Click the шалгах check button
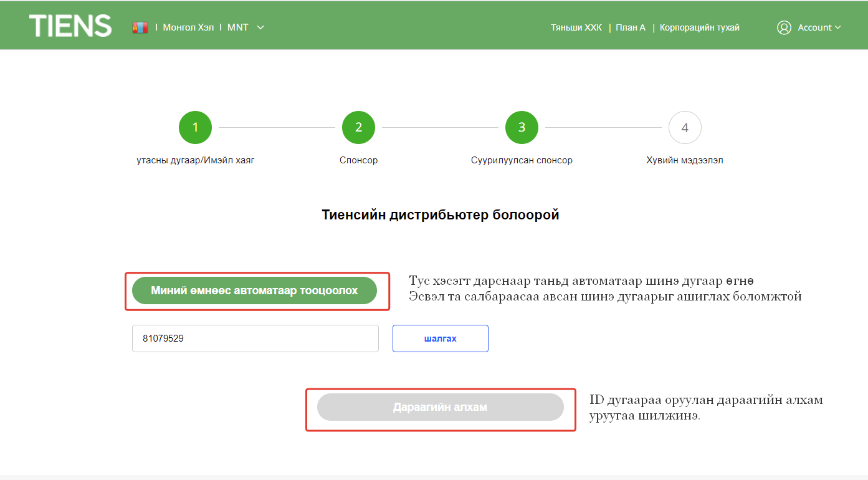 pyautogui.click(x=440, y=338)
